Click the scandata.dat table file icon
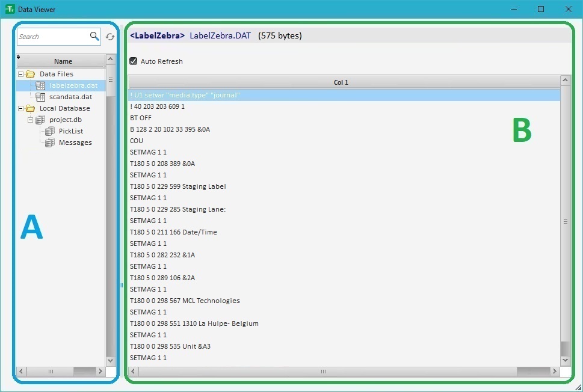This screenshot has height=392, width=583. coord(40,97)
